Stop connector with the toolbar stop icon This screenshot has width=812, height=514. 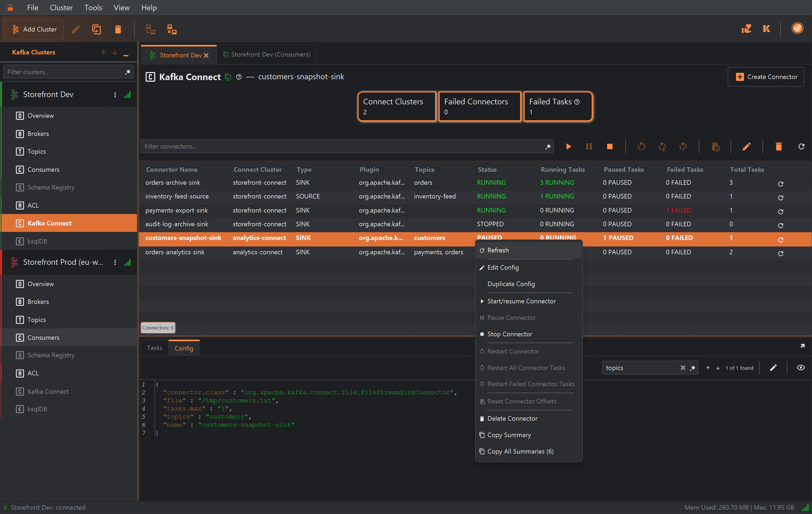pyautogui.click(x=610, y=146)
